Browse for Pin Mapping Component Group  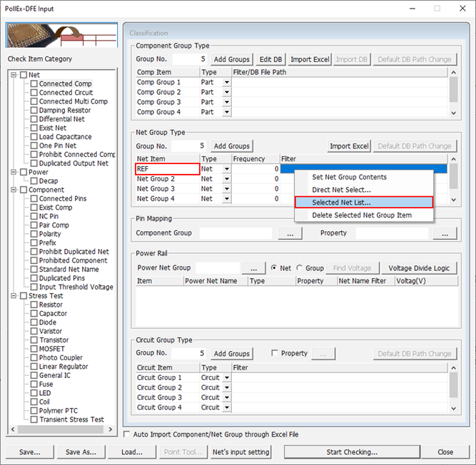pos(290,233)
